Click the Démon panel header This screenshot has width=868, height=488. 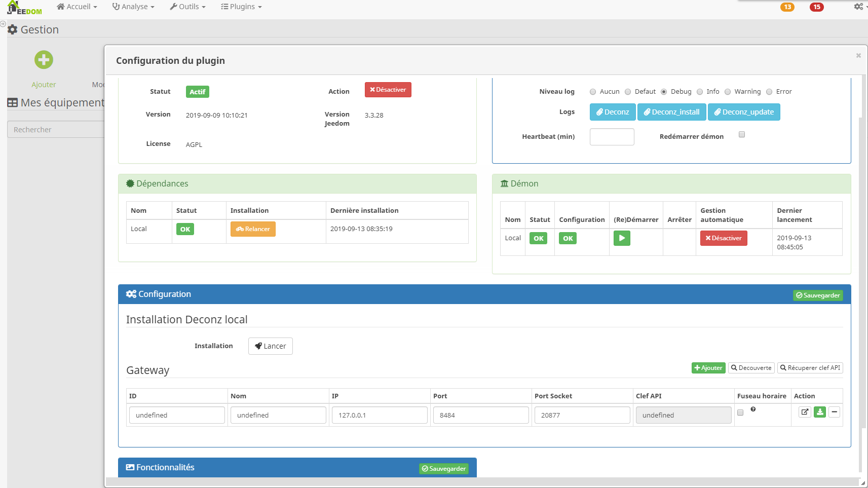point(671,183)
